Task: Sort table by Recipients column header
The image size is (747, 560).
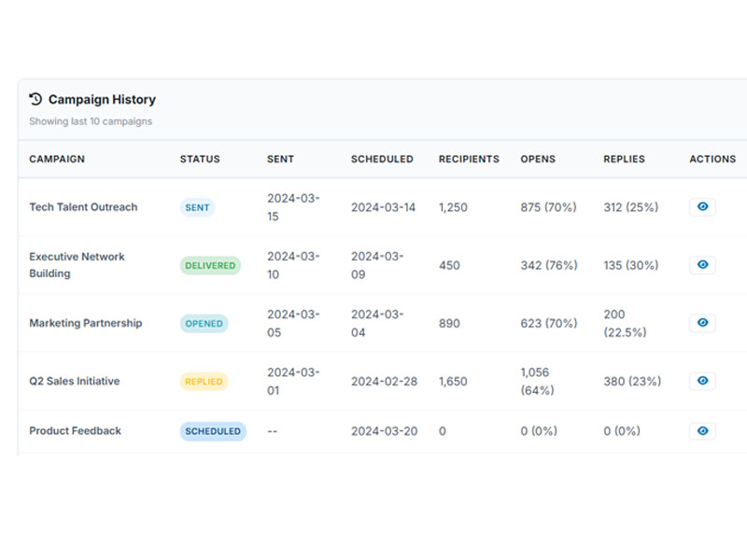Action: pyautogui.click(x=469, y=160)
